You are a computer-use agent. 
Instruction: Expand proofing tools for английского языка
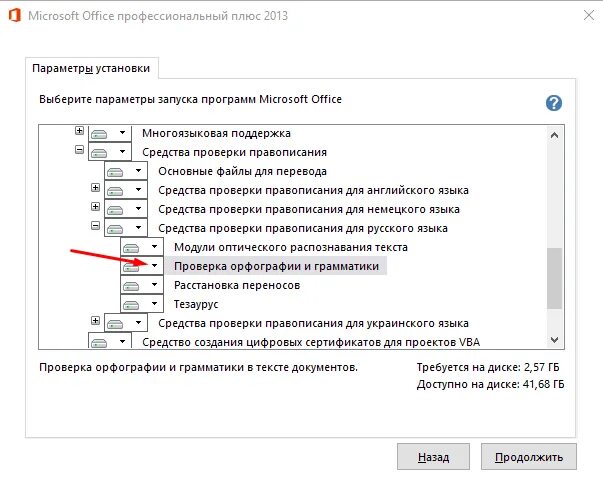pyautogui.click(x=95, y=187)
